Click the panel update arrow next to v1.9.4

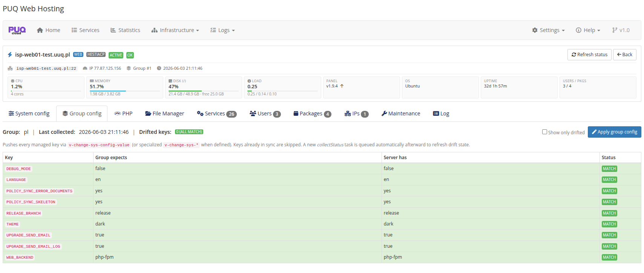point(342,86)
